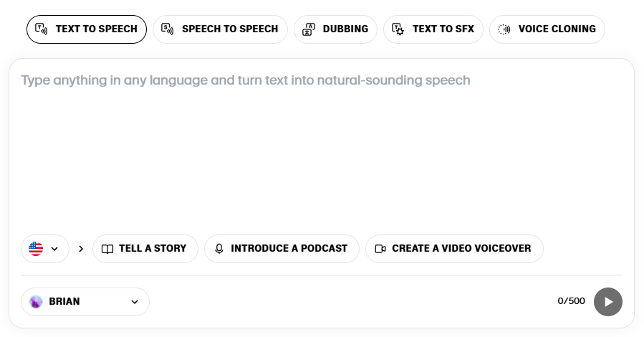Click the Dubbing translate icon
Viewport: 644px width, 337px height.
[309, 29]
